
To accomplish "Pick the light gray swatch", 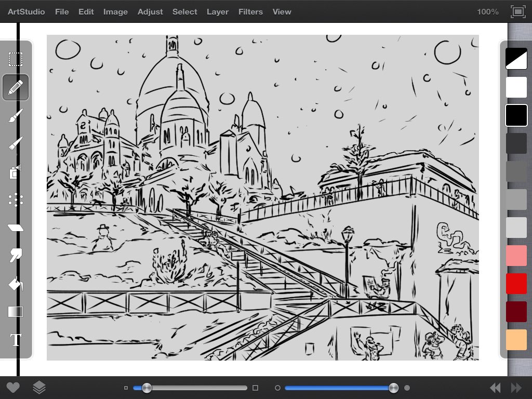I will click(x=516, y=228).
